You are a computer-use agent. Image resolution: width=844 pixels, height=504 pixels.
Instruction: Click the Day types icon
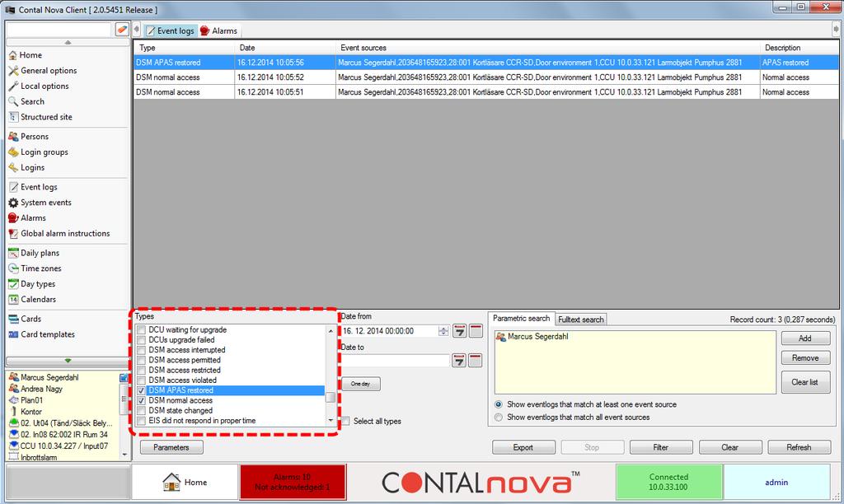[x=13, y=284]
